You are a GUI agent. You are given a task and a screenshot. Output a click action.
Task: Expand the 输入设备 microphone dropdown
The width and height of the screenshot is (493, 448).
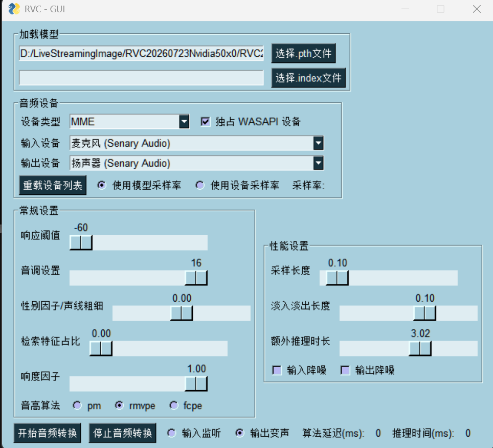(x=318, y=143)
